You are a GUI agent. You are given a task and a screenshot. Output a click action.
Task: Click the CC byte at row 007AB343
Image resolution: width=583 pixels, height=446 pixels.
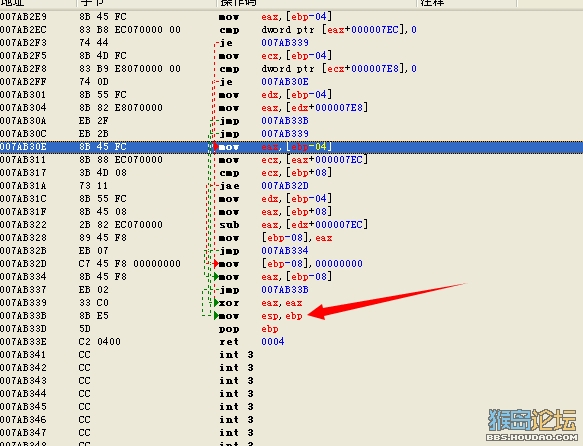point(84,381)
